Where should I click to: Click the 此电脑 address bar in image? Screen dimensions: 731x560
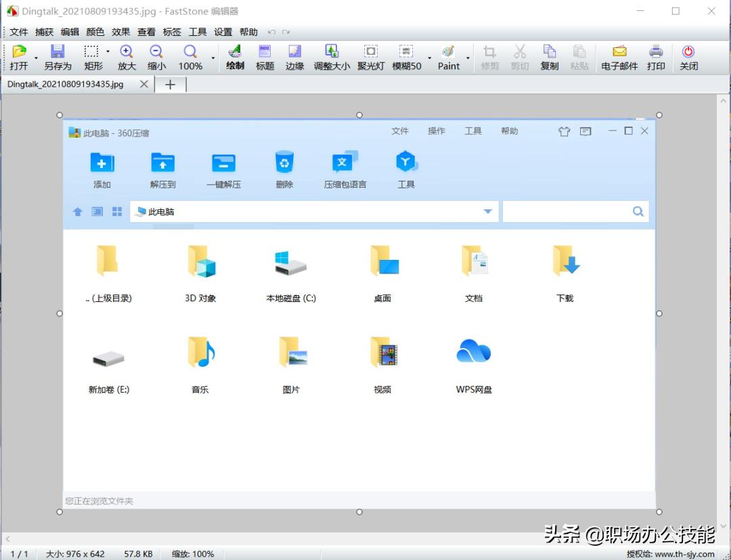[x=314, y=212]
